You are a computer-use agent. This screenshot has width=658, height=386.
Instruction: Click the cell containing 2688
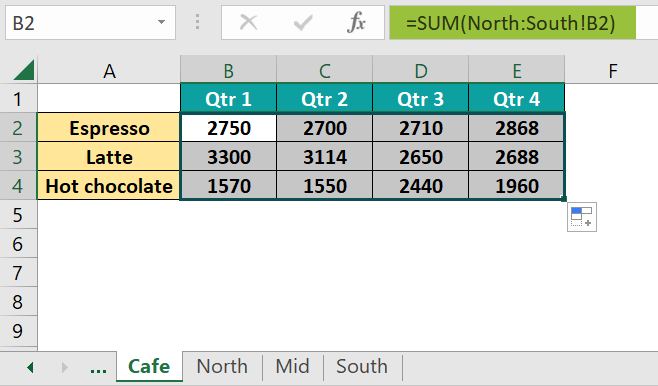(x=517, y=156)
